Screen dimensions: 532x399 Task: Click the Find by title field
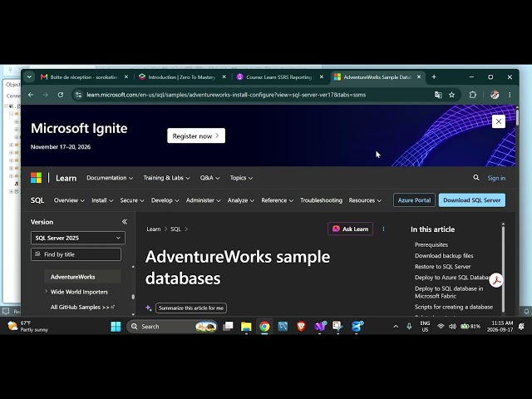[76, 254]
